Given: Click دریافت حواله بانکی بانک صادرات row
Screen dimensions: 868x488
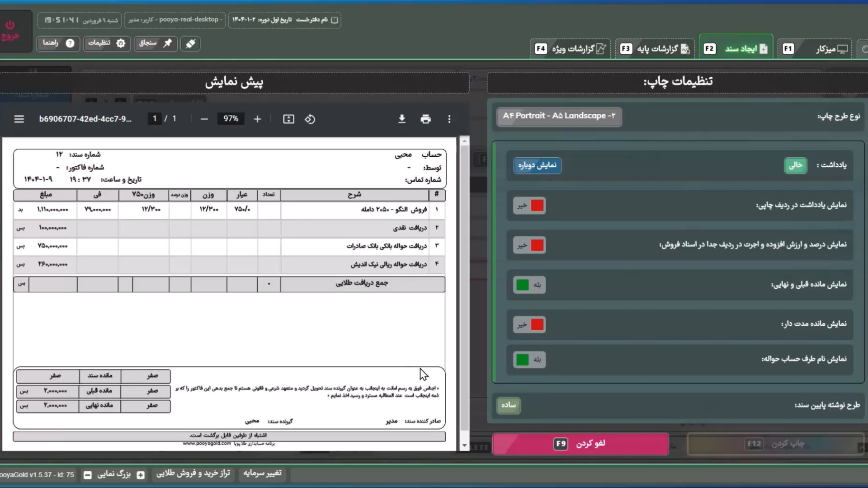Looking at the screenshot, I should point(229,246).
